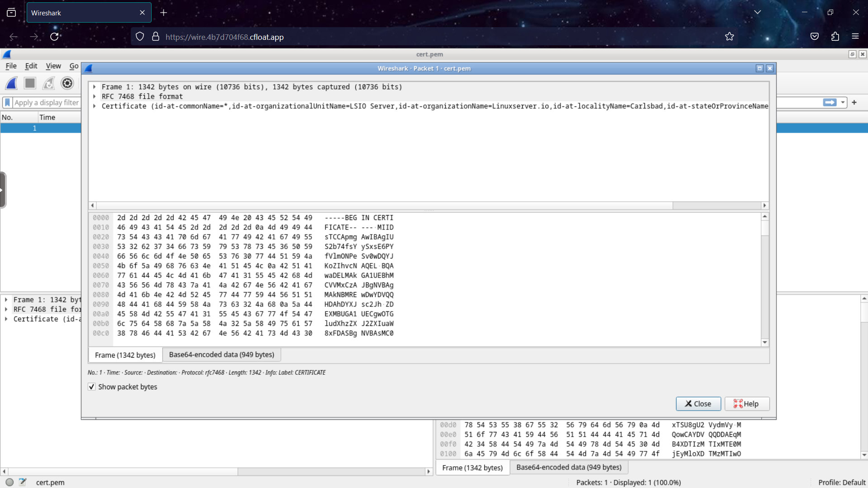
Task: Open a new browser tab
Action: point(164,13)
